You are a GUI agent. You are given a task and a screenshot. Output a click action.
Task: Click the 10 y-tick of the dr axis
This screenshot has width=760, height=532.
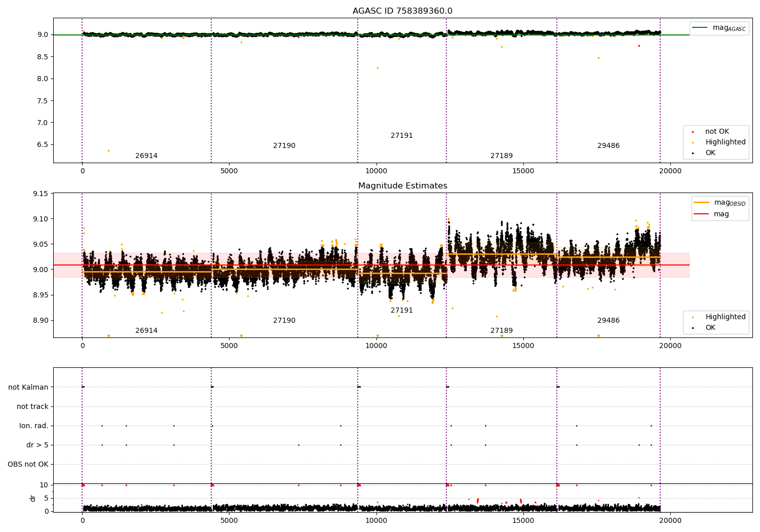44,485
